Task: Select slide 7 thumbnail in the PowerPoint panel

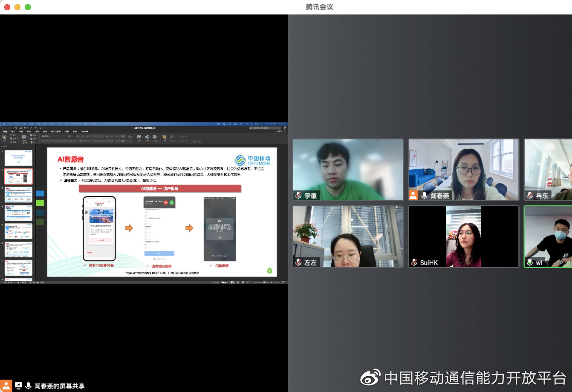Action: coord(18,268)
